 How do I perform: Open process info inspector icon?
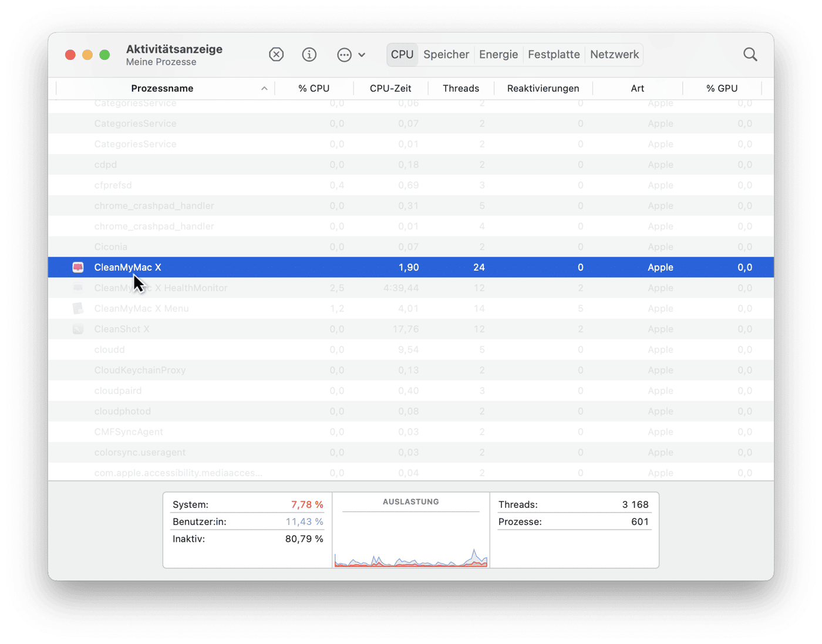point(309,55)
